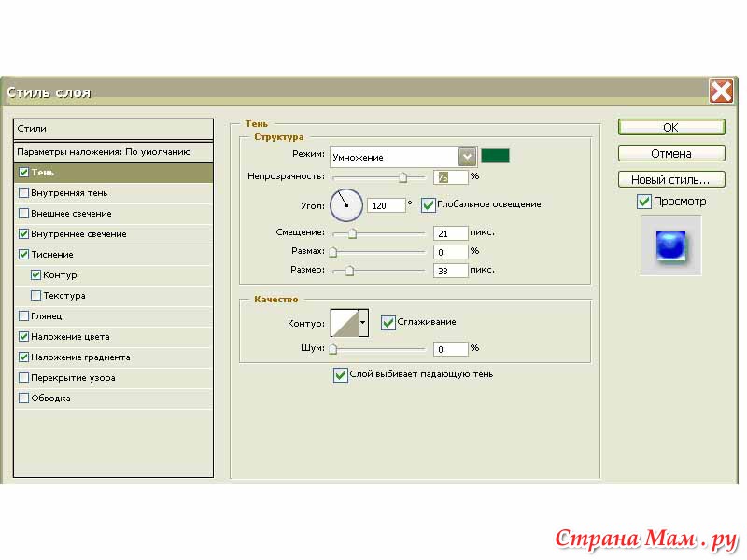Click the angle dial control
The image size is (747, 560).
point(346,205)
